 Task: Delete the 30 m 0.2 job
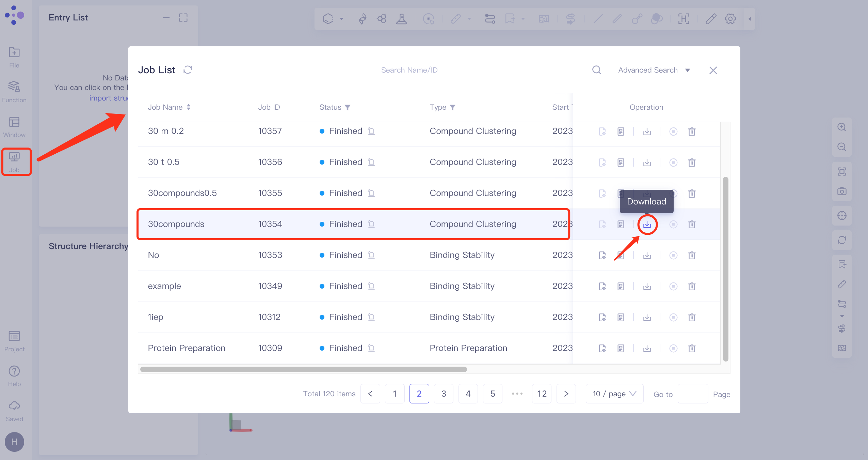691,132
